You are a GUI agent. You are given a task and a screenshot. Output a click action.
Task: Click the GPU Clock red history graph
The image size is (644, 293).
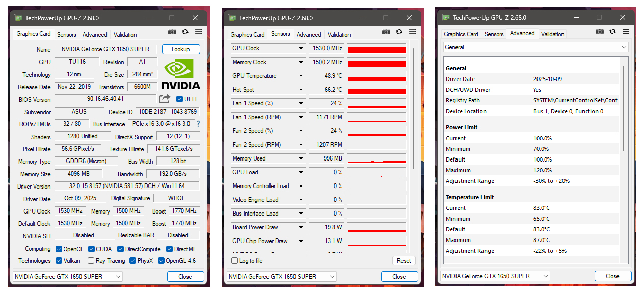[x=377, y=49]
